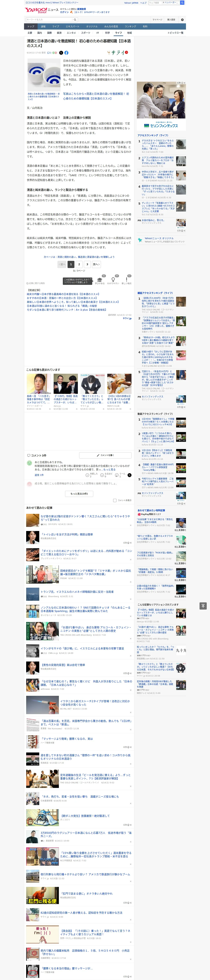Open settings via the gear icon
Viewport: 210px width, 980px height.
(x=182, y=20)
